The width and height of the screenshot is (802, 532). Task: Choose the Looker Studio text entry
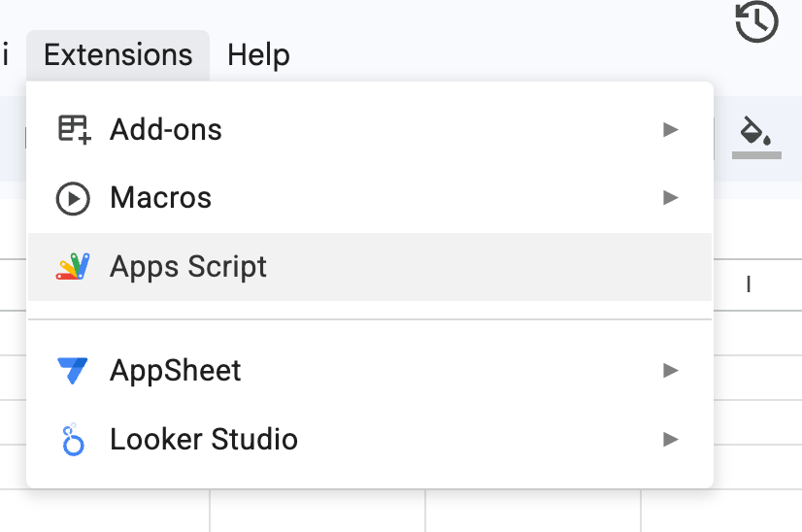[204, 439]
